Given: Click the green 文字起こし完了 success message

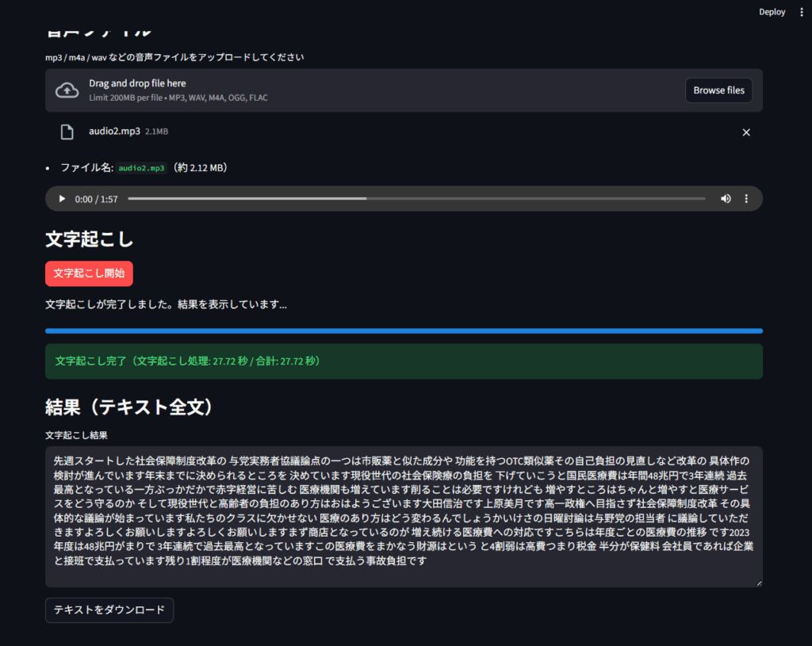Looking at the screenshot, I should (x=404, y=361).
